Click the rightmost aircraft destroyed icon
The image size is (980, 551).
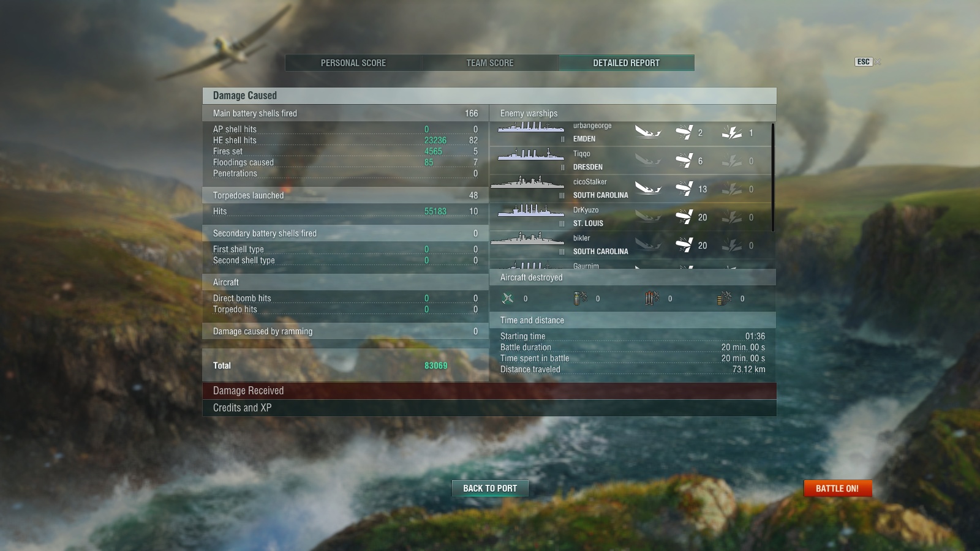(725, 298)
